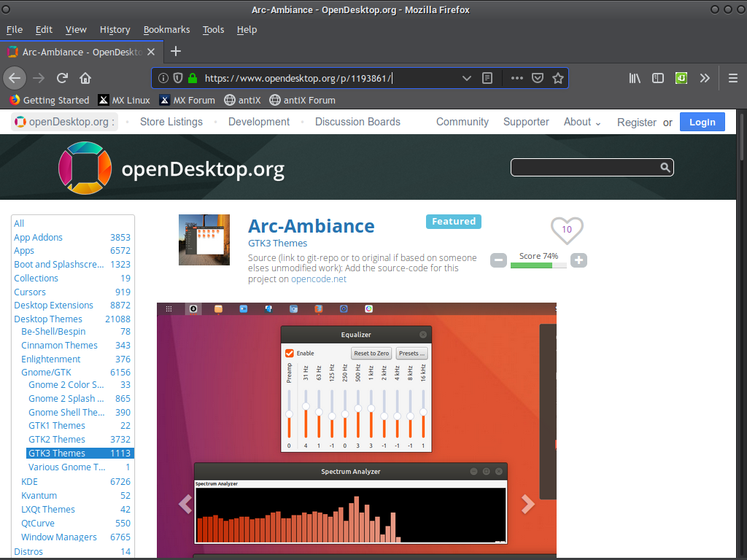This screenshot has width=747, height=560.
Task: Expand more tools overflow chevron
Action: coord(705,78)
